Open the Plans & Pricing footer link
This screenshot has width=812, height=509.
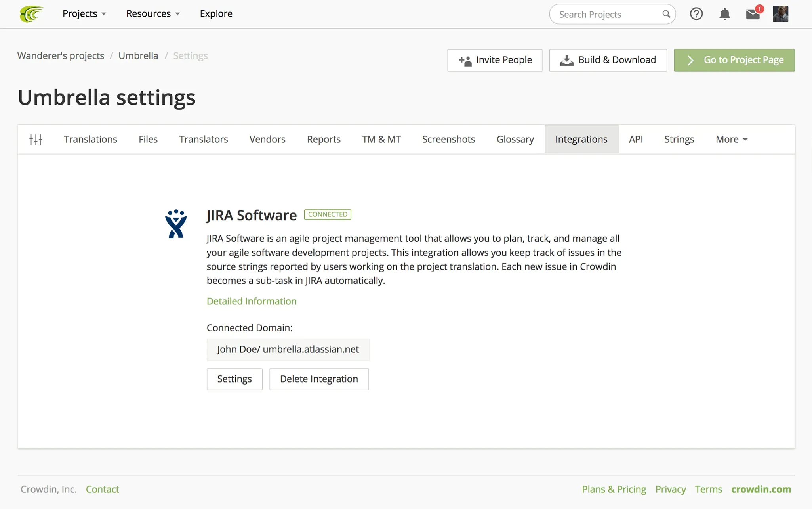(x=614, y=489)
